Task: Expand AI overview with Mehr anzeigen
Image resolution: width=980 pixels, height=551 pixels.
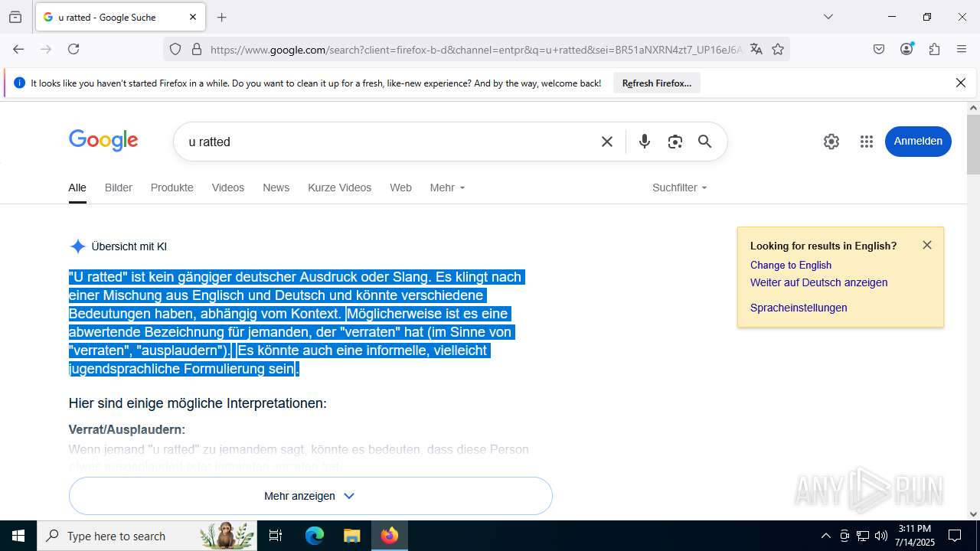Action: 310,496
